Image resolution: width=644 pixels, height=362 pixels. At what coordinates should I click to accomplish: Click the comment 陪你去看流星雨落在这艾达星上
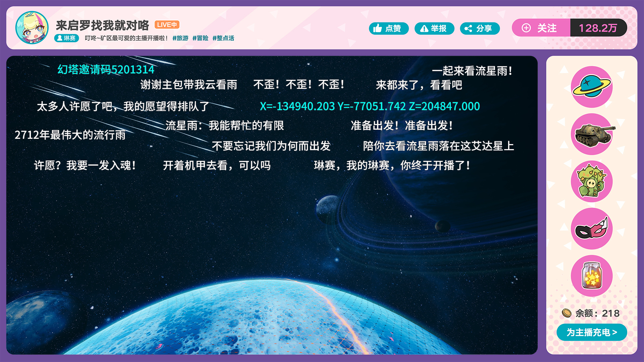tap(438, 146)
